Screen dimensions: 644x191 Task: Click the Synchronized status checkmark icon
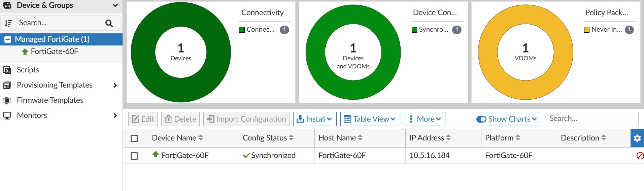tap(246, 155)
